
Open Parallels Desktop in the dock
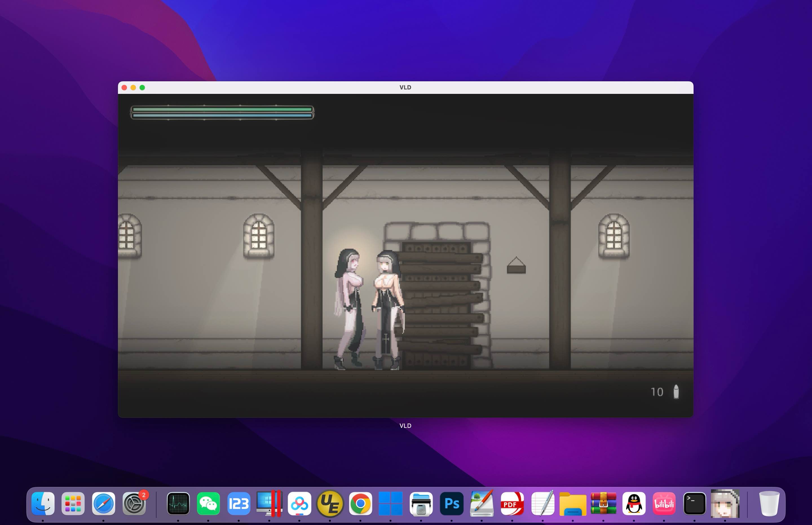(269, 504)
